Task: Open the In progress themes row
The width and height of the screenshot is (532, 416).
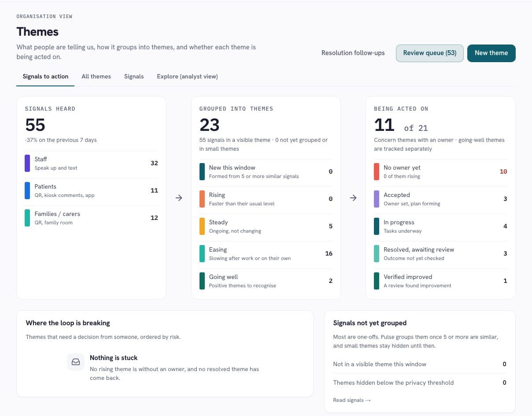Action: click(x=440, y=226)
